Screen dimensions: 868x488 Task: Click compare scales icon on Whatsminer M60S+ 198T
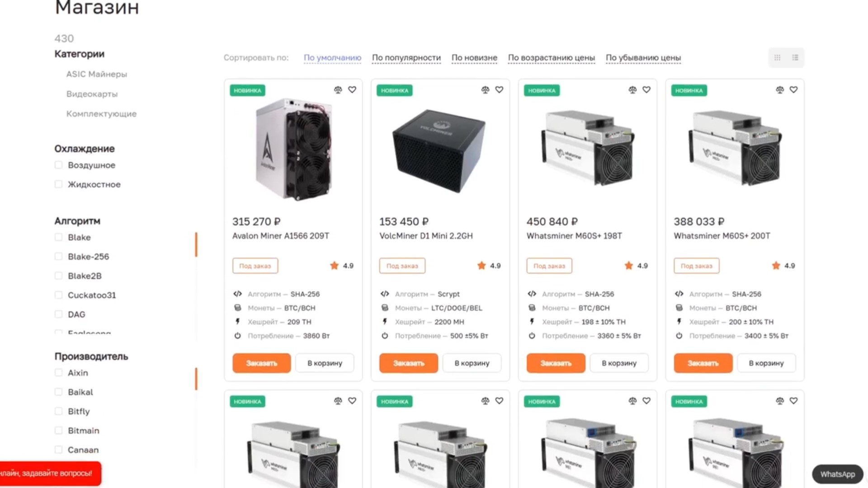tap(632, 90)
